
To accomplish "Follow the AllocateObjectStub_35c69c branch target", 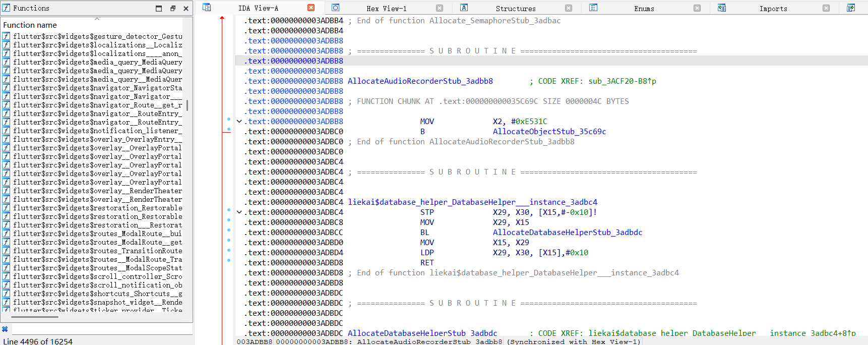I will tap(549, 132).
